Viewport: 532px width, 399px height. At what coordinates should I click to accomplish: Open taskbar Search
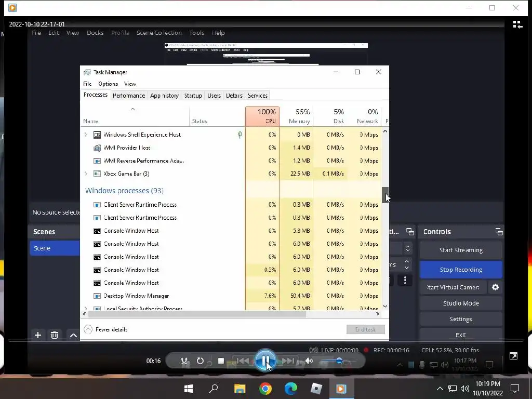click(x=214, y=388)
